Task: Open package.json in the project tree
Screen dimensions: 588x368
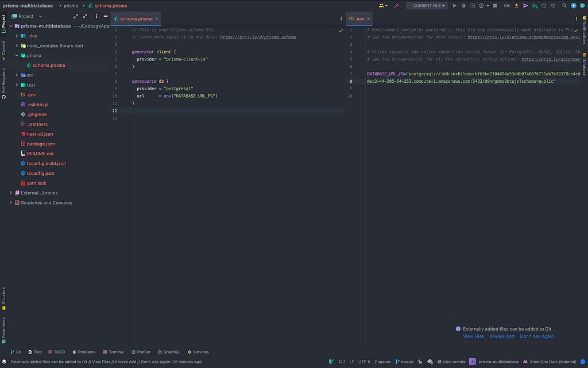Action: pyautogui.click(x=41, y=144)
